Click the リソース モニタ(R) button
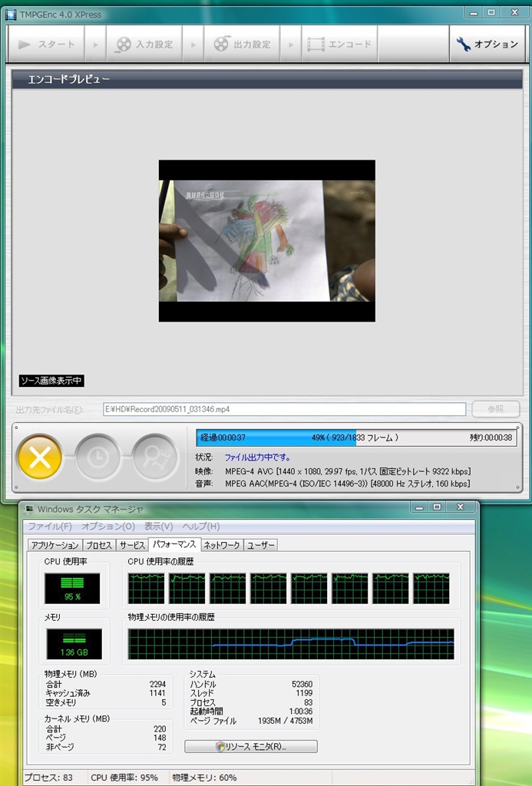Viewport: 532px width, 786px height. pyautogui.click(x=251, y=746)
